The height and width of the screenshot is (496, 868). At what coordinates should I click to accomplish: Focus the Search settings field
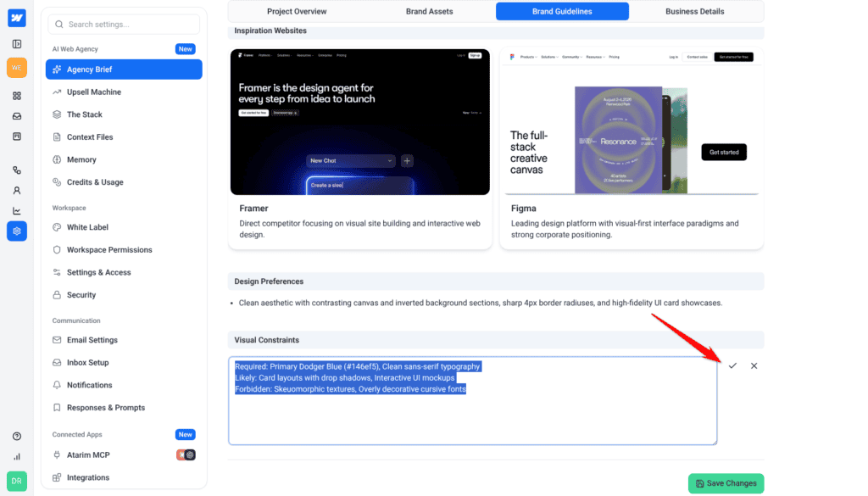click(x=124, y=25)
